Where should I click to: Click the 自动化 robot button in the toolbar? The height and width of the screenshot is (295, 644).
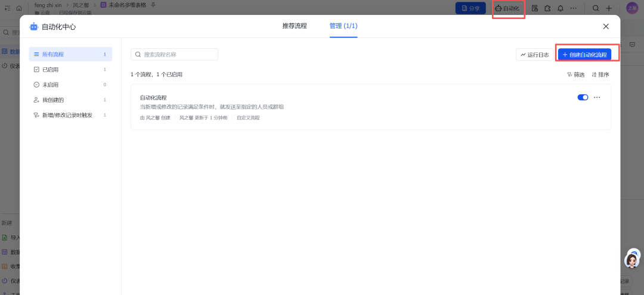pyautogui.click(x=507, y=8)
